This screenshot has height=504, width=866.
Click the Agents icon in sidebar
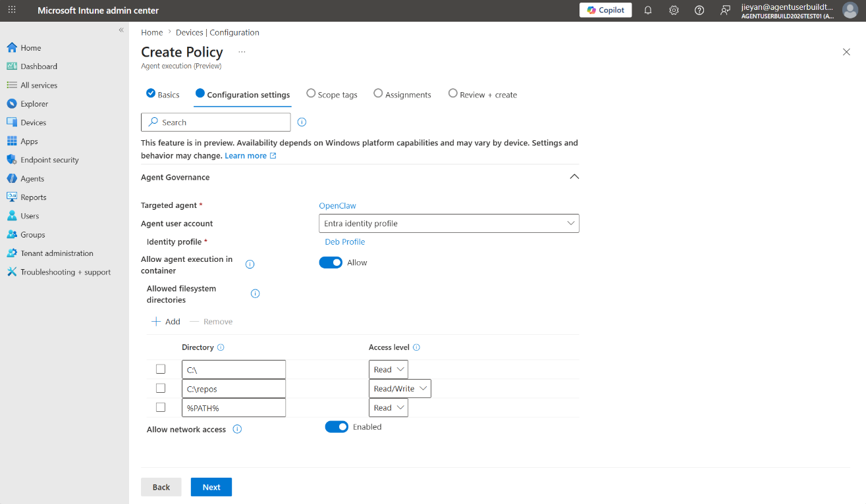pos(12,178)
